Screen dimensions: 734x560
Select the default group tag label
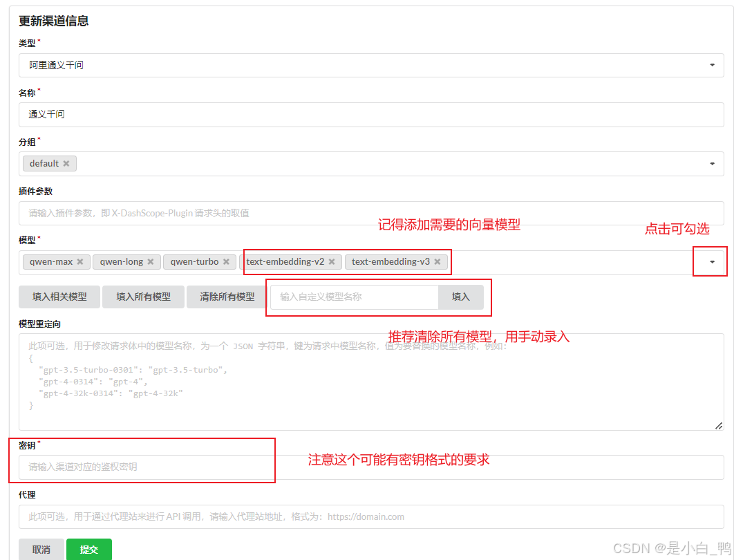click(x=44, y=163)
